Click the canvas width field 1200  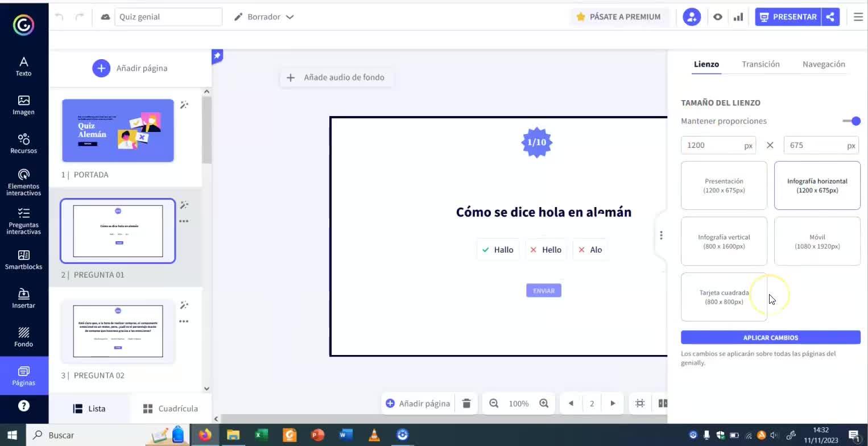[x=718, y=145]
